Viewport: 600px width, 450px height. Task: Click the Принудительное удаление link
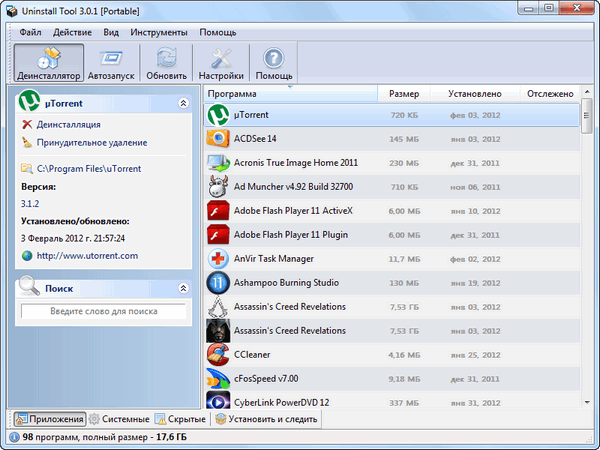tap(91, 143)
